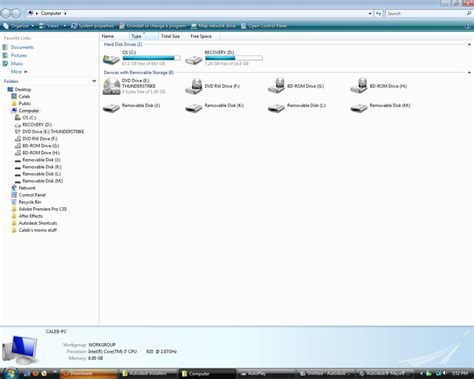Select Caleb folder in tree
Screen dimensions: 474x379
pyautogui.click(x=24, y=96)
